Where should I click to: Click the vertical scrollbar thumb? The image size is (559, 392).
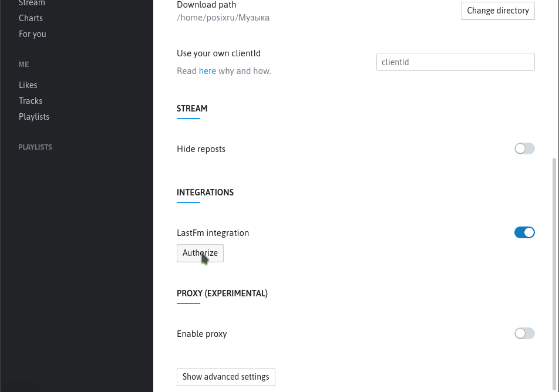point(555,275)
